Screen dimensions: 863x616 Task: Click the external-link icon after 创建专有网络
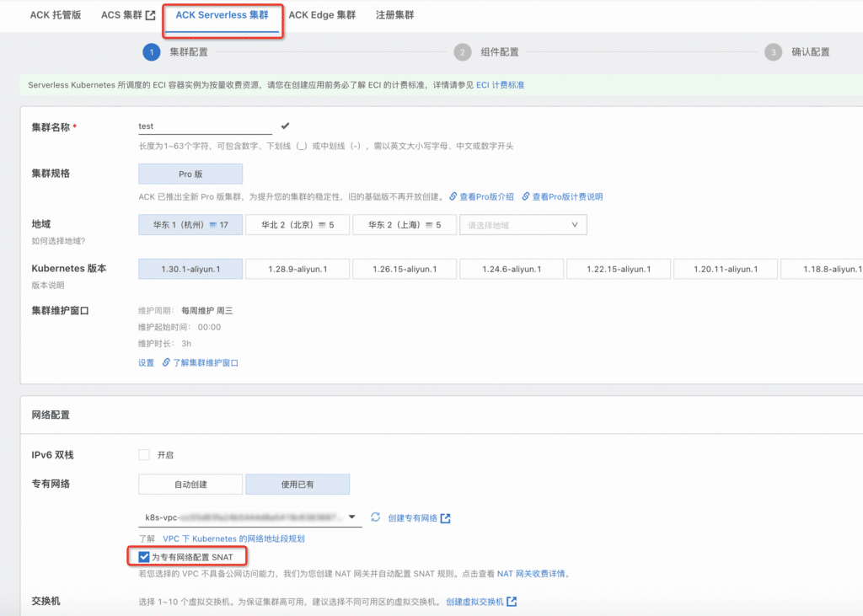click(x=445, y=518)
